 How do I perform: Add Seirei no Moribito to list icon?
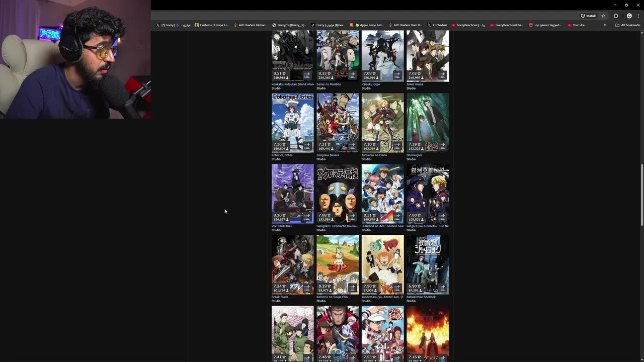click(x=352, y=75)
